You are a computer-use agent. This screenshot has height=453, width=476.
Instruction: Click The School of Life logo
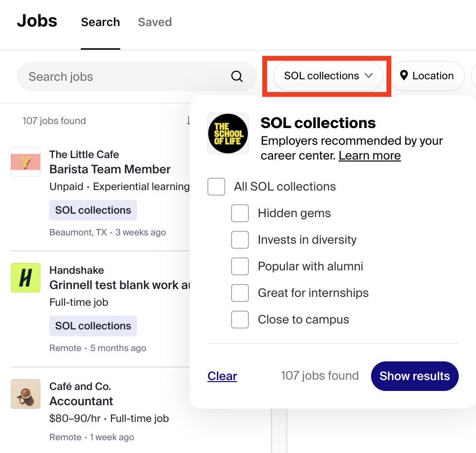(x=228, y=133)
